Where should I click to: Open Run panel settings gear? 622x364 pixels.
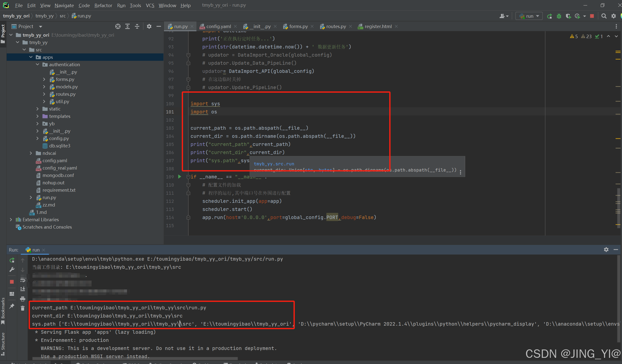coord(606,250)
